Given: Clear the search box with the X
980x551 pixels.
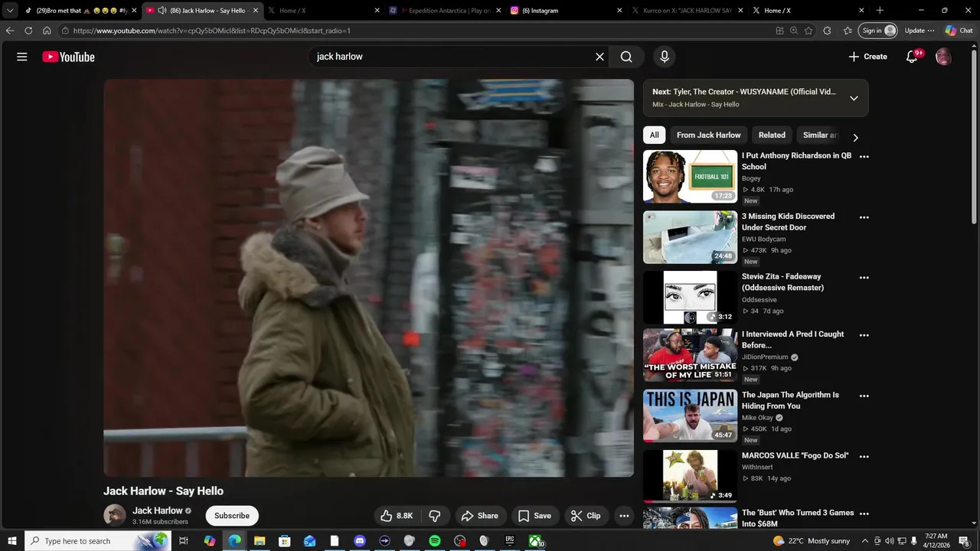Looking at the screenshot, I should coord(599,57).
